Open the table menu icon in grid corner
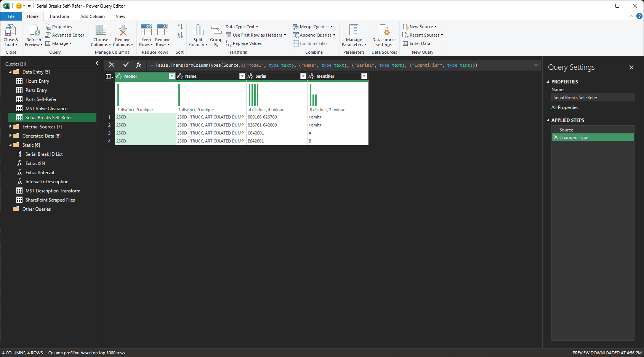Viewport: 644px width, 357px height. (x=109, y=76)
